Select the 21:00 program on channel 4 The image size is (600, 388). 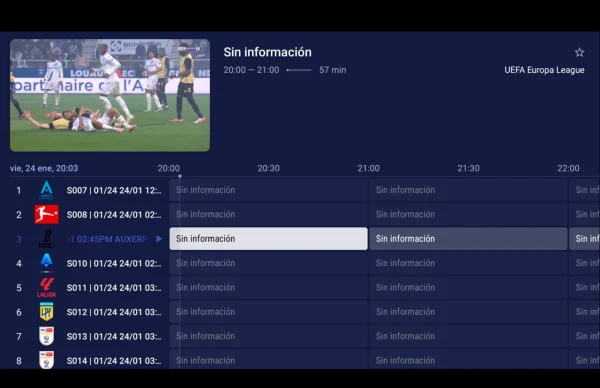tap(468, 263)
